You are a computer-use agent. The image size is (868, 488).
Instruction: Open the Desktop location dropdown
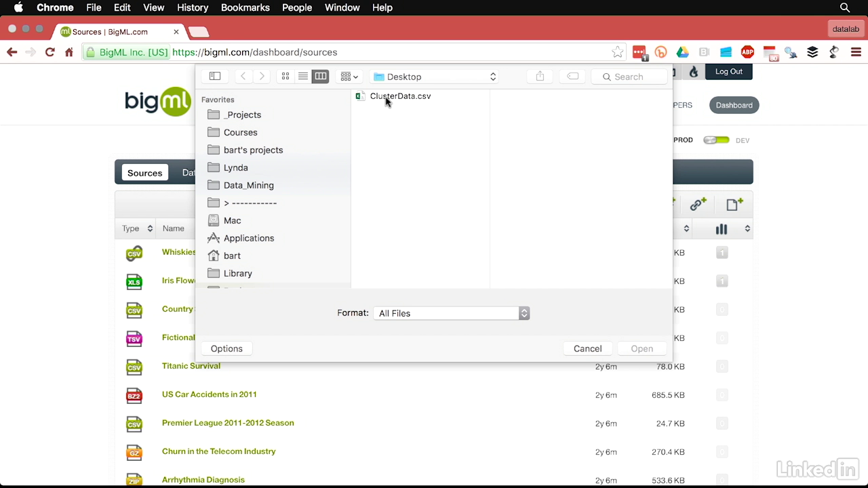pyautogui.click(x=435, y=77)
